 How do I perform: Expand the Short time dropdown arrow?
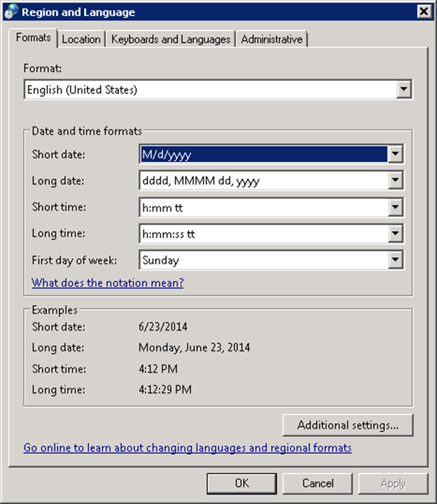pyautogui.click(x=395, y=207)
